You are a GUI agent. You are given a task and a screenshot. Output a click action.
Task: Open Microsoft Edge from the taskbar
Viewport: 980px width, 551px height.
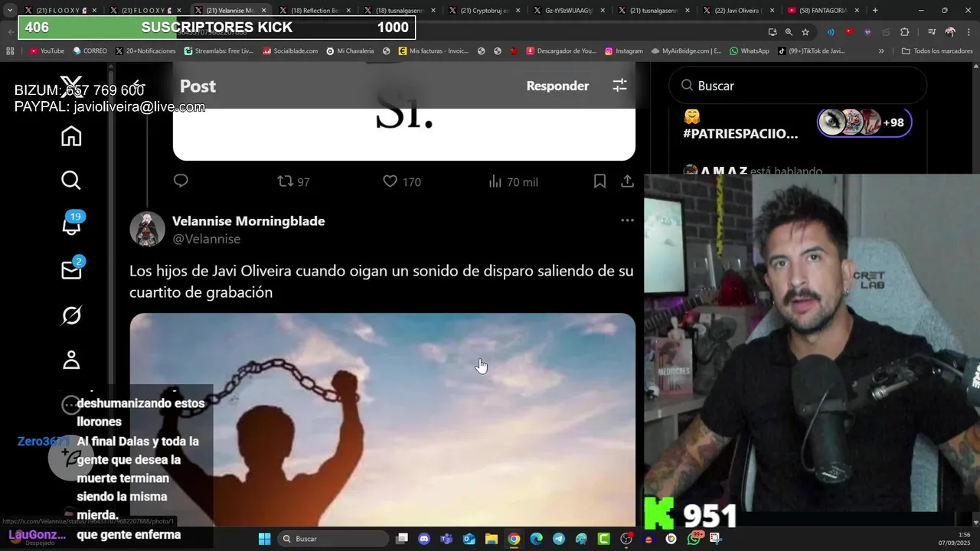tap(536, 539)
